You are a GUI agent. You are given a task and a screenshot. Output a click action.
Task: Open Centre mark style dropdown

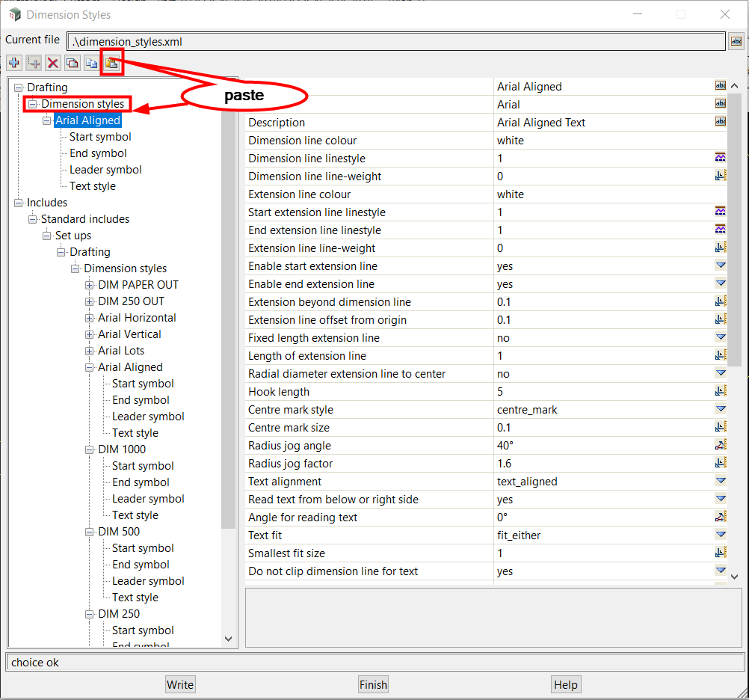pos(720,410)
